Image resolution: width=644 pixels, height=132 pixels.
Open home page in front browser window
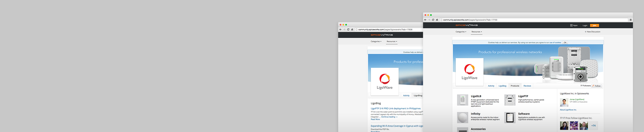coord(437,20)
